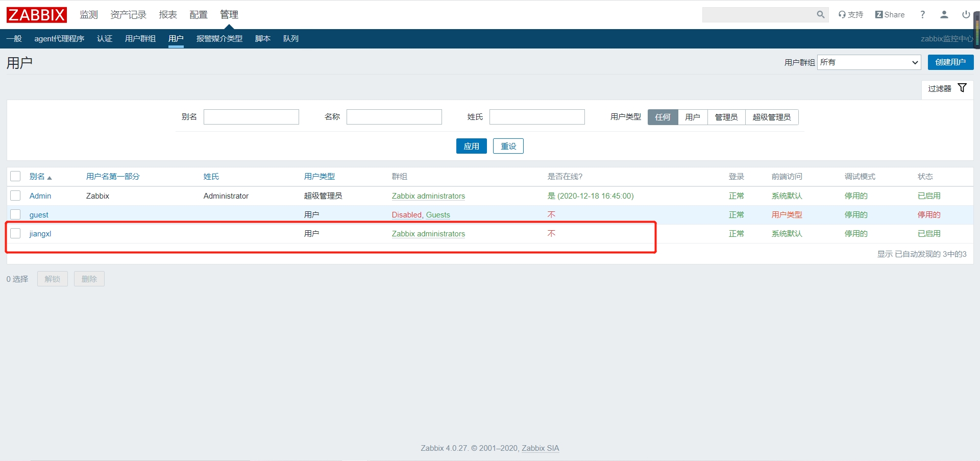Go to the 认证 submenu tab
980x461 pixels.
[x=105, y=39]
